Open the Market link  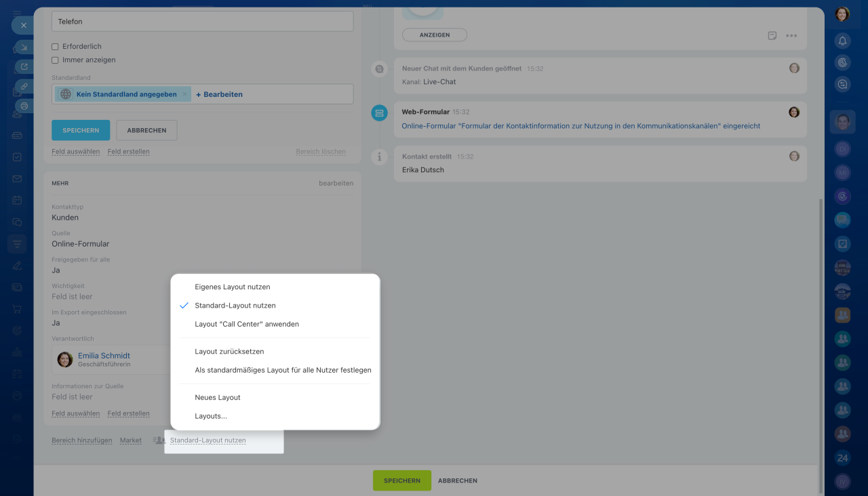click(x=131, y=440)
